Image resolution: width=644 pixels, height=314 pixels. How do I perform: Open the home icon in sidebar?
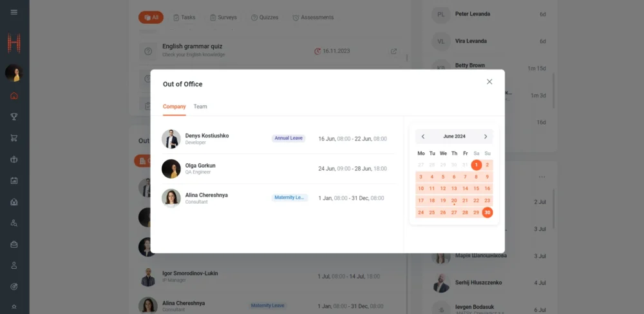14,96
